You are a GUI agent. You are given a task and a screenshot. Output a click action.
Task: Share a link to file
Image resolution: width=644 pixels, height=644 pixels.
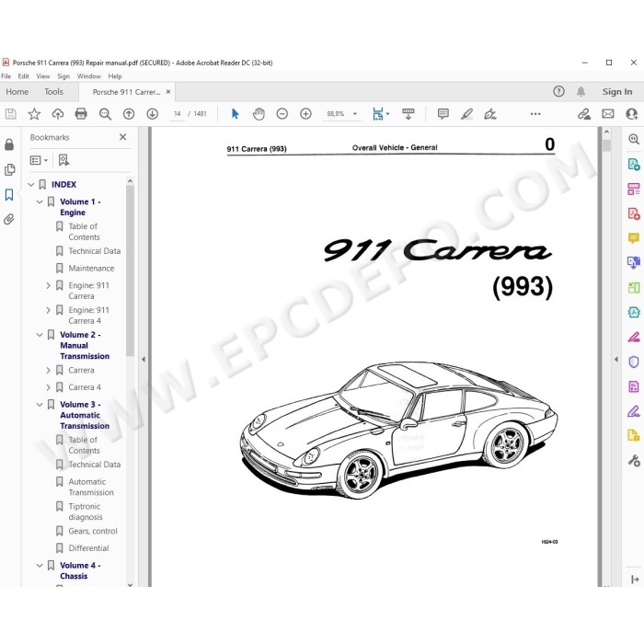pos(584,114)
